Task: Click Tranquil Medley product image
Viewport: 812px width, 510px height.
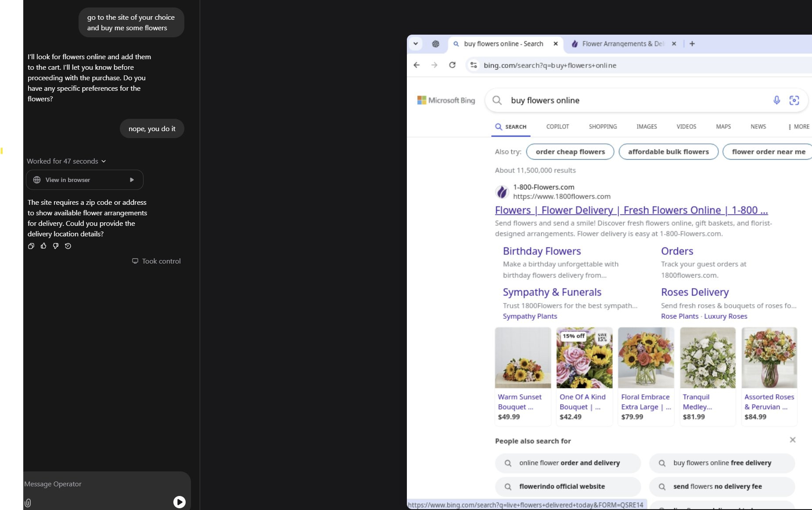Action: tap(708, 357)
